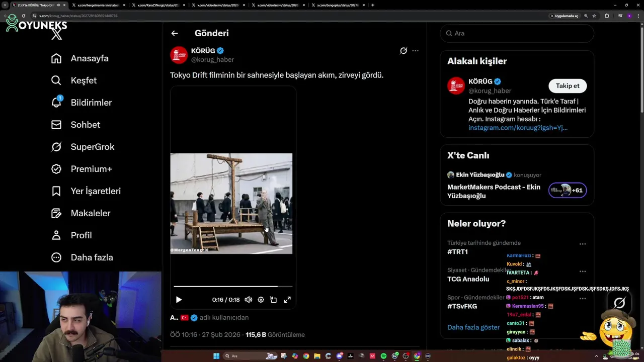Click Daha fazla göster link
644x362 pixels.
click(473, 327)
